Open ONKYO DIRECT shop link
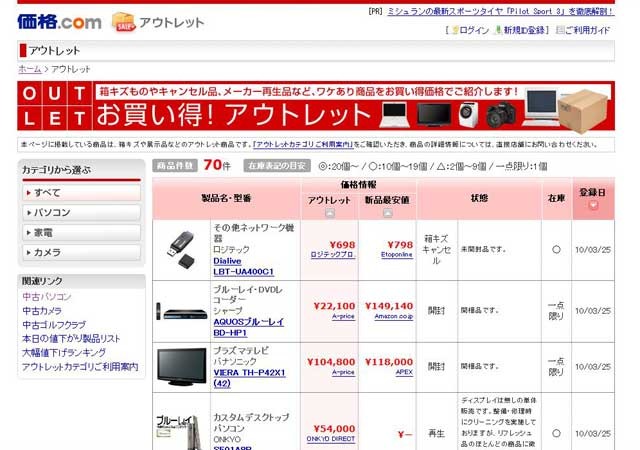 coord(331,439)
